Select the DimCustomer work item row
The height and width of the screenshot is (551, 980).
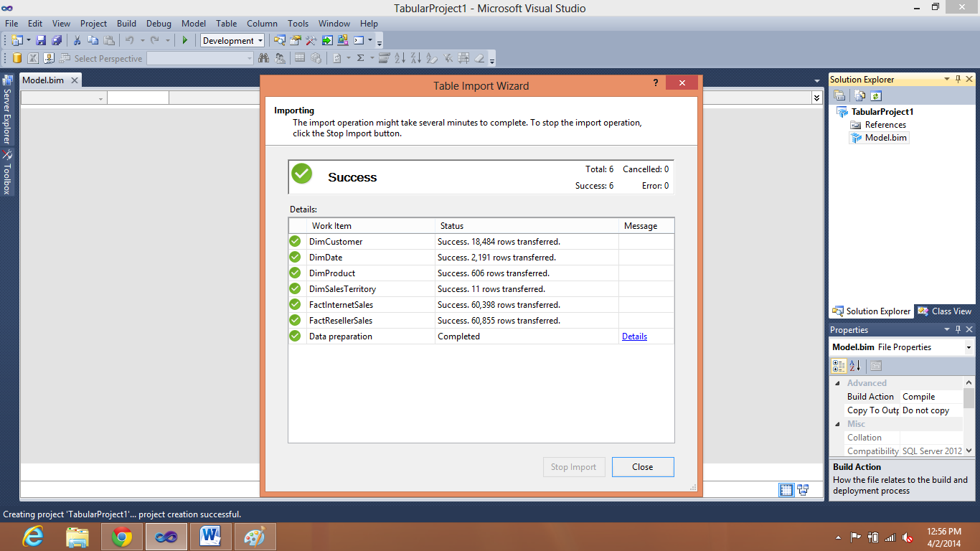(x=481, y=242)
